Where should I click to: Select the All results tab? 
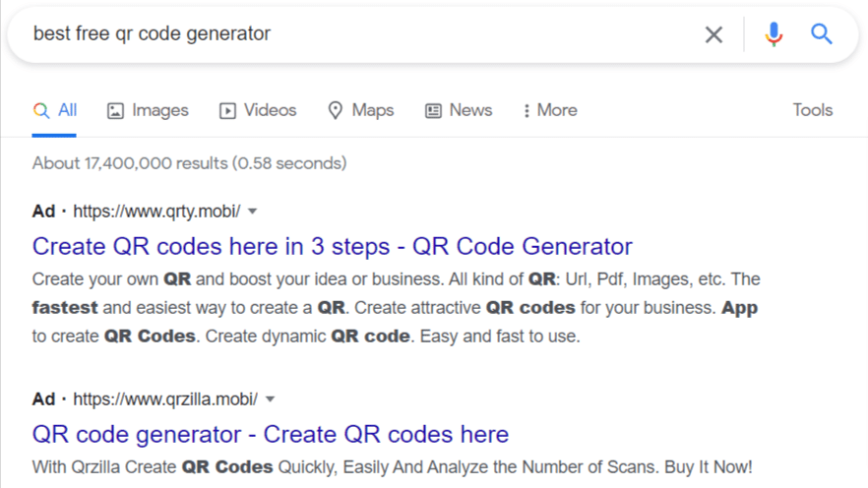(x=55, y=110)
